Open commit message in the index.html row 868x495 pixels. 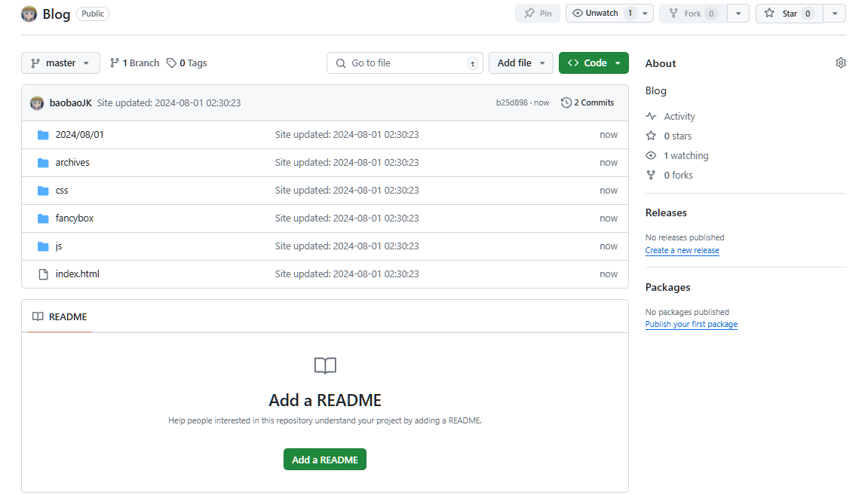click(x=347, y=273)
